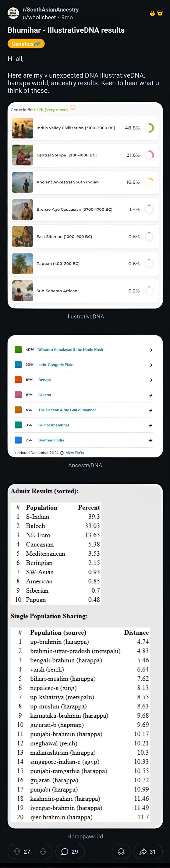Open the r/SouthAsianAncestry subreddit avatar

[13, 14]
